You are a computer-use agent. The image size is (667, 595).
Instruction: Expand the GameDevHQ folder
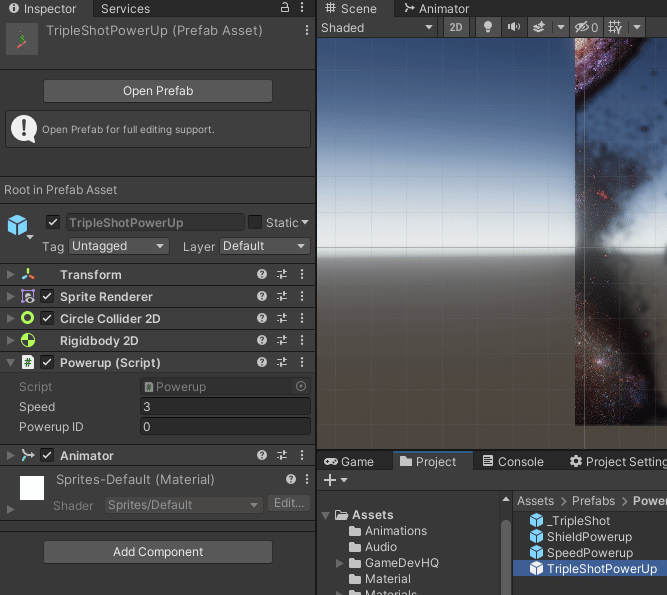click(x=339, y=563)
